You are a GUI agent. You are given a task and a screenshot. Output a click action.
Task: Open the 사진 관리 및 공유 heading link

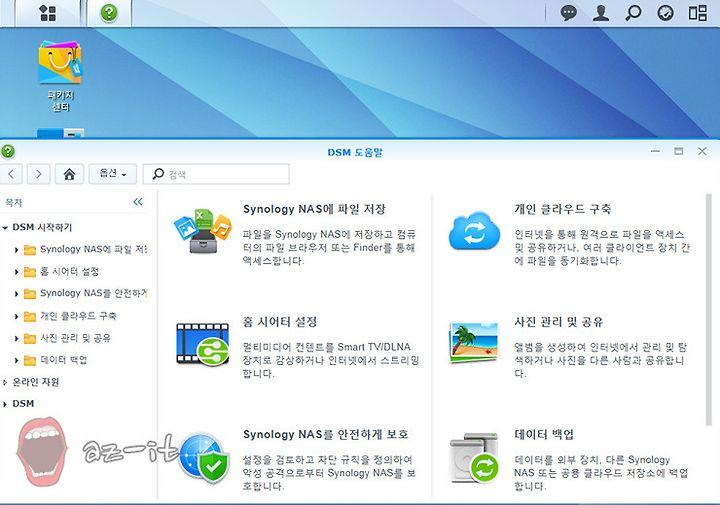558,322
